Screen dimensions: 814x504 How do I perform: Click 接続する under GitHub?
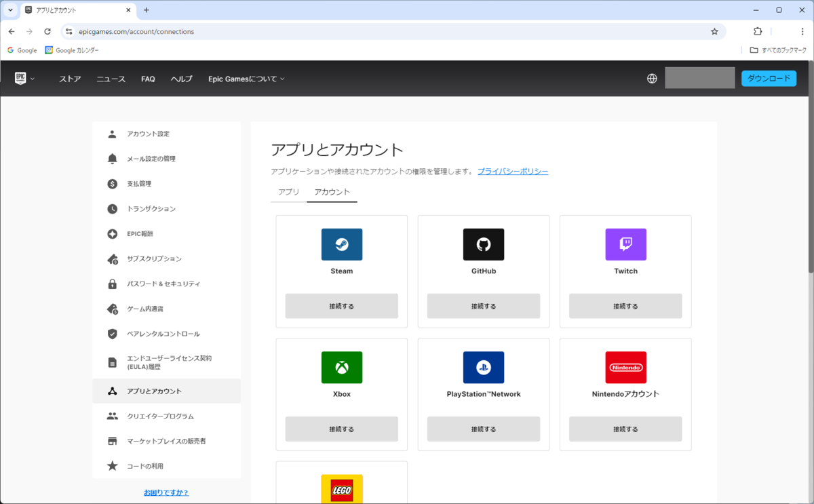[x=484, y=306]
